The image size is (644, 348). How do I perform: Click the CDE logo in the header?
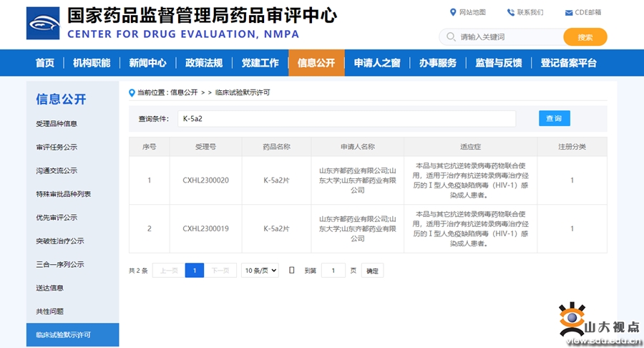pyautogui.click(x=43, y=23)
